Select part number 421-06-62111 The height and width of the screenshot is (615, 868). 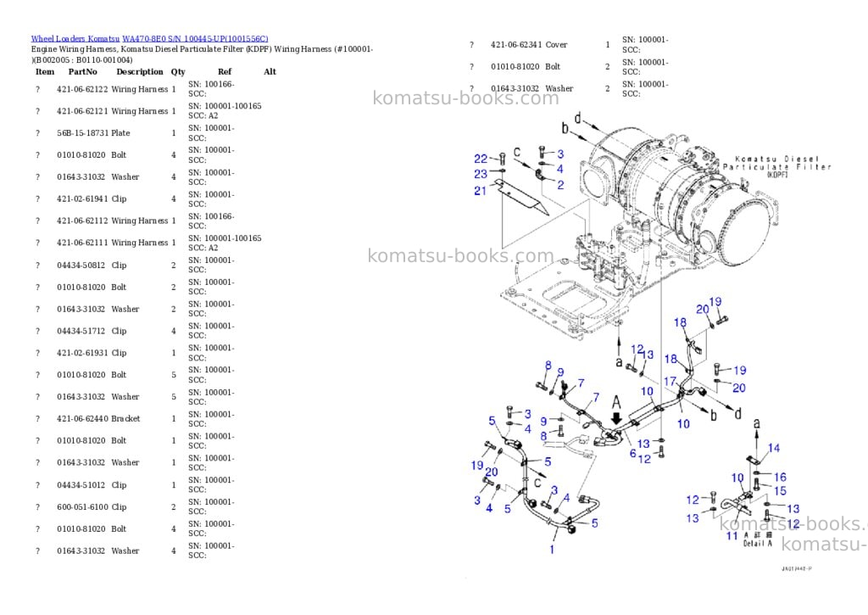click(82, 243)
